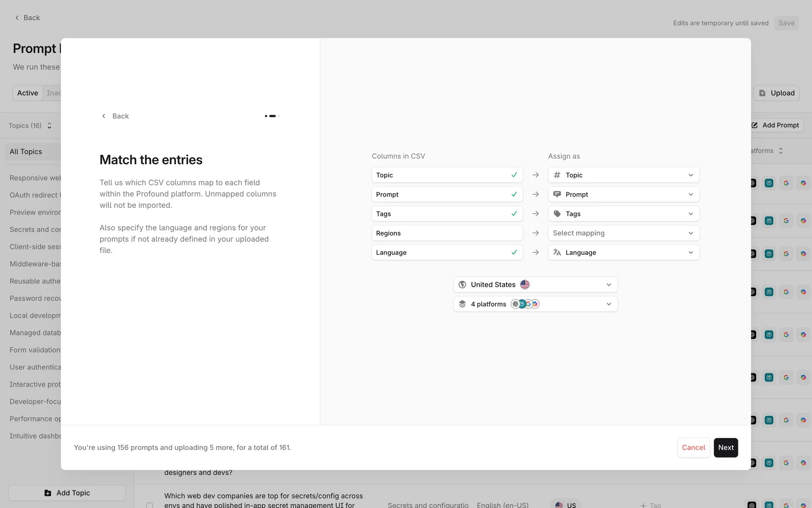Viewport: 812px width, 508px height.
Task: Click the step progress dots indicator
Action: point(272,116)
